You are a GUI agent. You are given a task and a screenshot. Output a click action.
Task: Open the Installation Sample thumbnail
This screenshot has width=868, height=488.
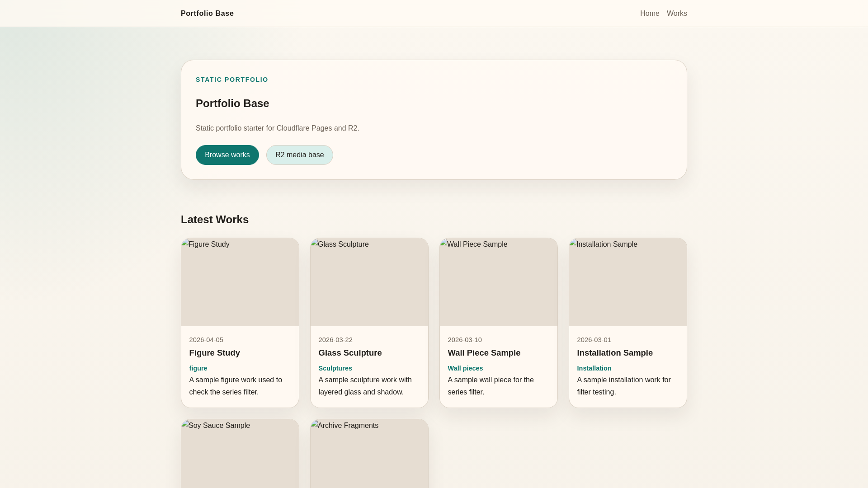pyautogui.click(x=628, y=282)
